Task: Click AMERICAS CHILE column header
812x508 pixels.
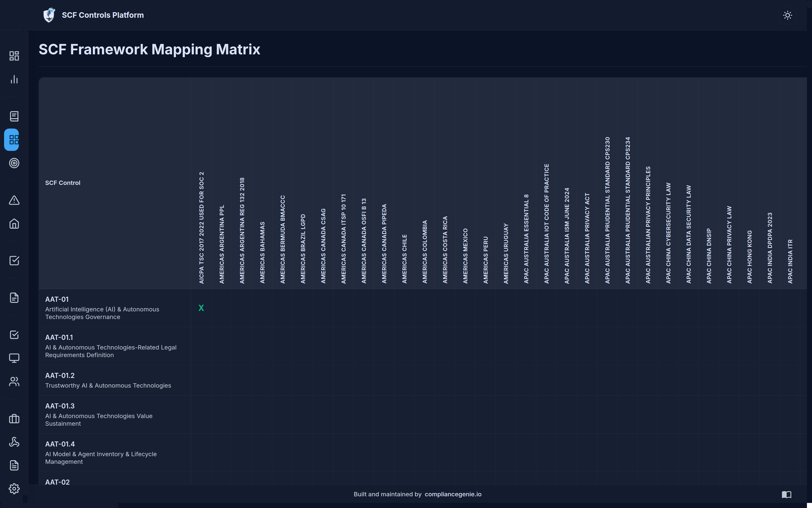Action: [x=404, y=259]
